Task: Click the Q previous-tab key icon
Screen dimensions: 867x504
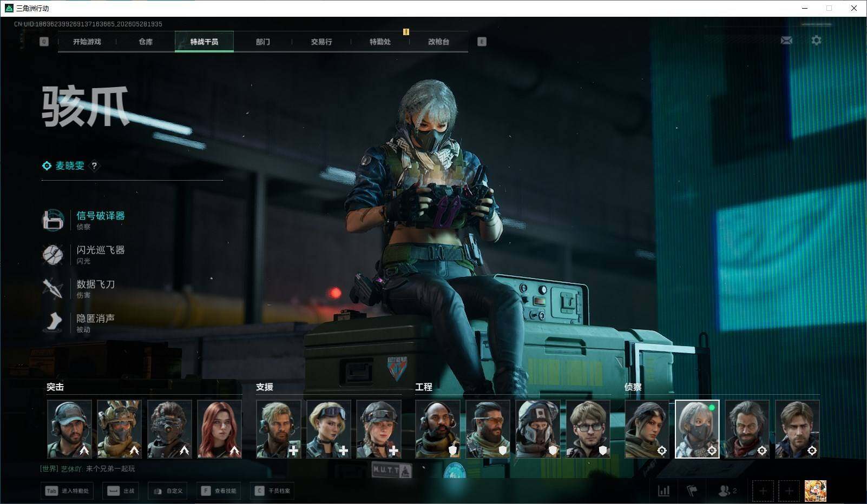Action: 44,42
